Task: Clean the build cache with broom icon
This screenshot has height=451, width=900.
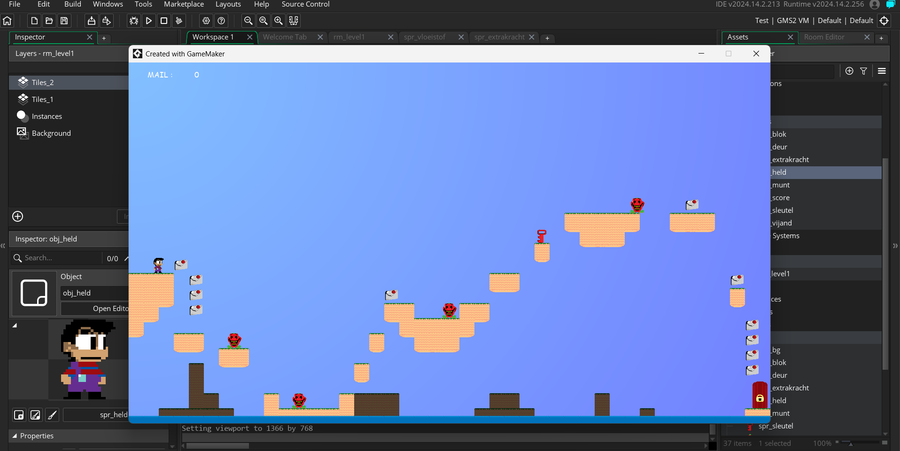Action: point(179,21)
